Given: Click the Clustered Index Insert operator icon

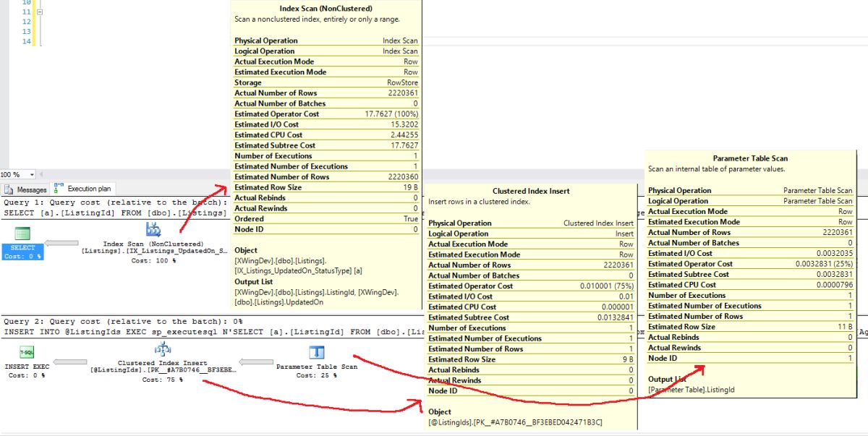Looking at the screenshot, I should [x=162, y=351].
